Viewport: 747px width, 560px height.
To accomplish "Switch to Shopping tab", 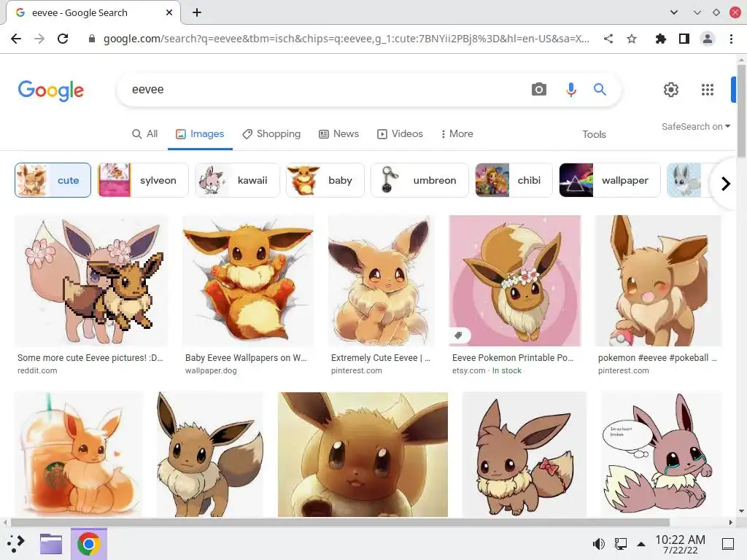I will click(x=271, y=134).
